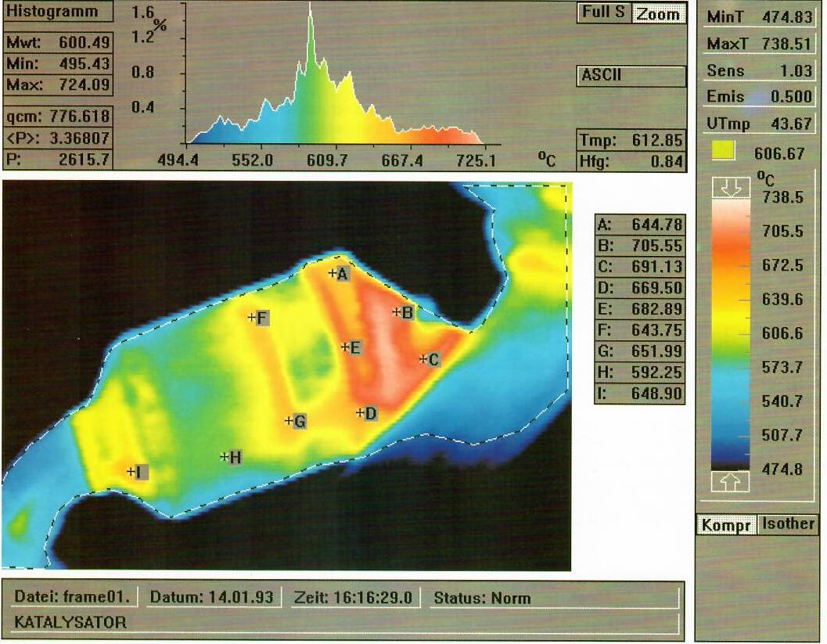The width and height of the screenshot is (827, 644).
Task: Select measurement point B crosshair
Action: (x=397, y=312)
